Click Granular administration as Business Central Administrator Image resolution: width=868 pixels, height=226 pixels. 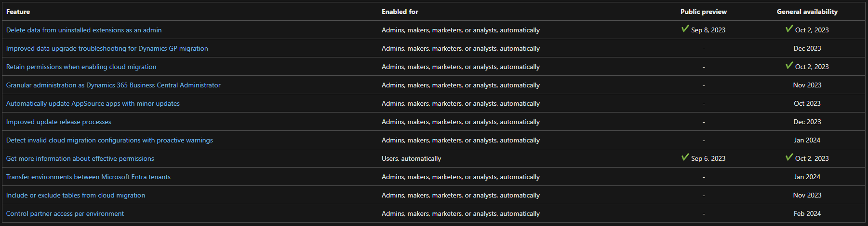click(x=113, y=85)
